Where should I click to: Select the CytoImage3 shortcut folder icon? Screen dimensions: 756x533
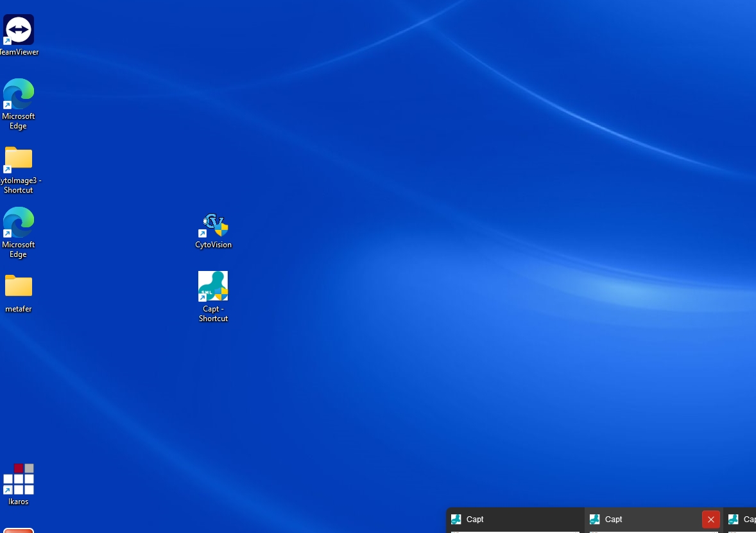[x=19, y=159]
